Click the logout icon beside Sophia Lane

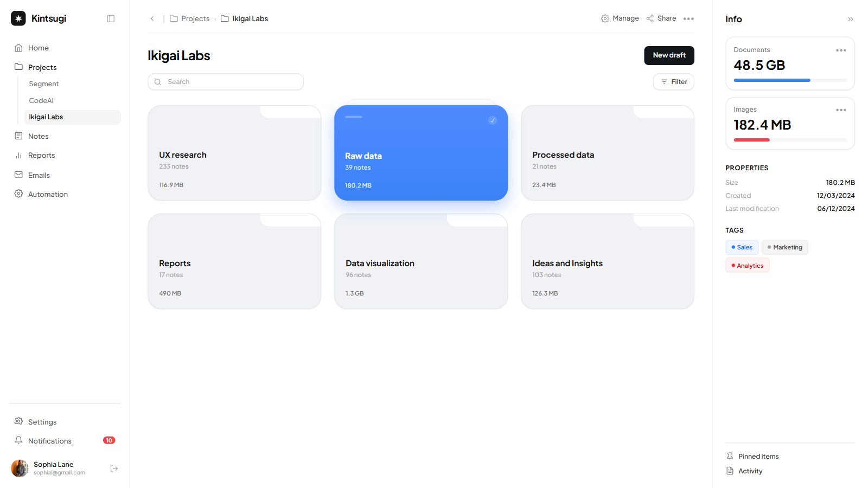114,468
